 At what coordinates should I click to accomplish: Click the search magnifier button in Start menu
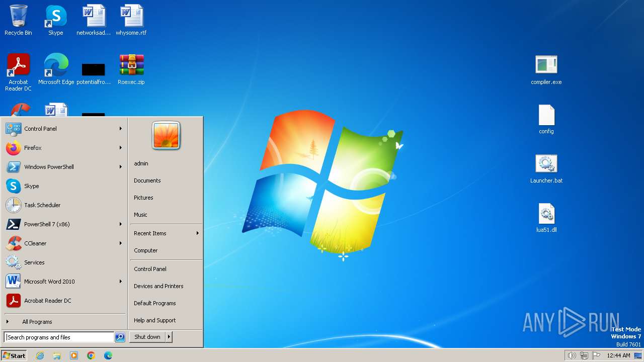point(120,337)
